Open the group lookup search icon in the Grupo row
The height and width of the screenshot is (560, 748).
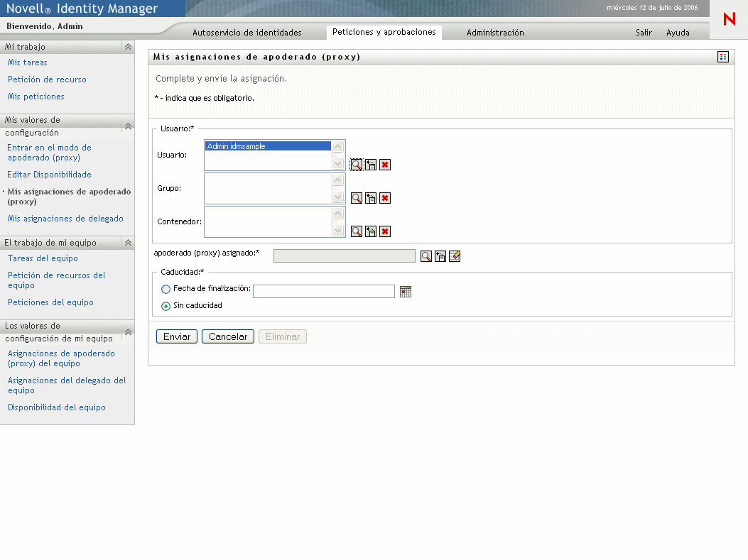click(357, 198)
